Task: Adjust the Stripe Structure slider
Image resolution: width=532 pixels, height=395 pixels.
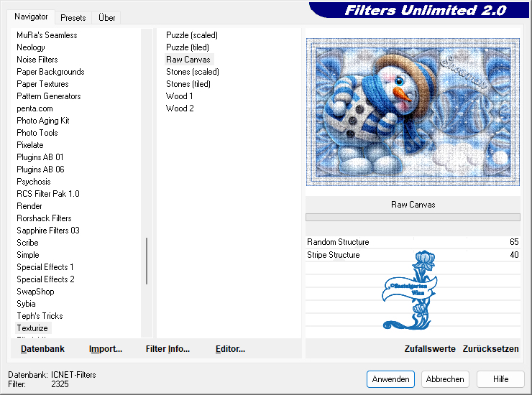Action: pos(413,255)
